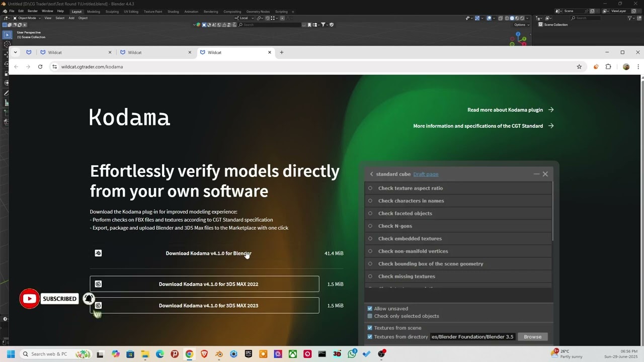Screen dimensions: 644x362
Task: Click the back chevron beside standard cube
Action: tap(371, 174)
